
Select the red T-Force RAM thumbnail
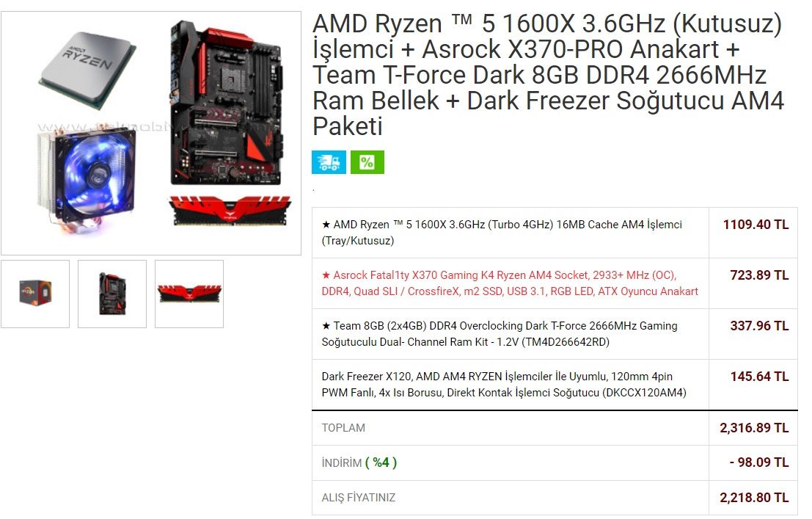189,294
